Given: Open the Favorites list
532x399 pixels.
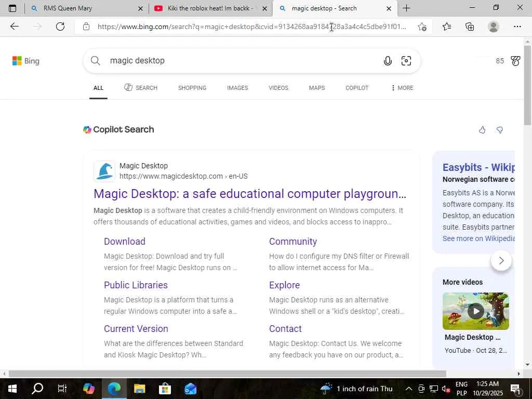Looking at the screenshot, I should point(447,26).
